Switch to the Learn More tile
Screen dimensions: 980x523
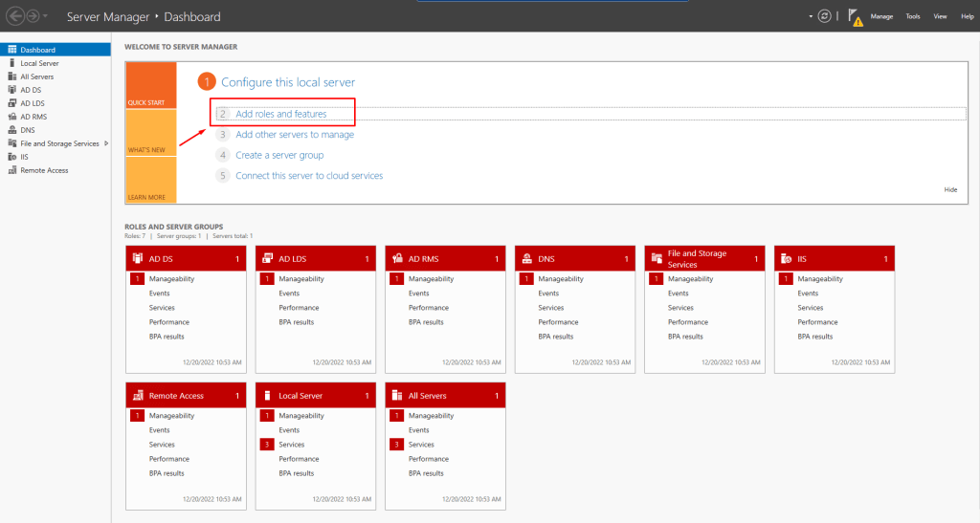click(150, 180)
